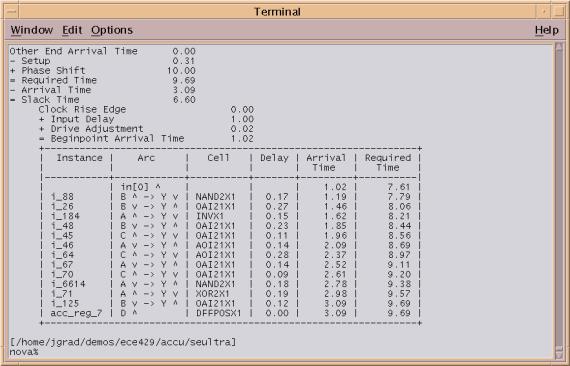570x366 pixels.
Task: Click instance acc_reg_7 in the table
Action: point(76,313)
